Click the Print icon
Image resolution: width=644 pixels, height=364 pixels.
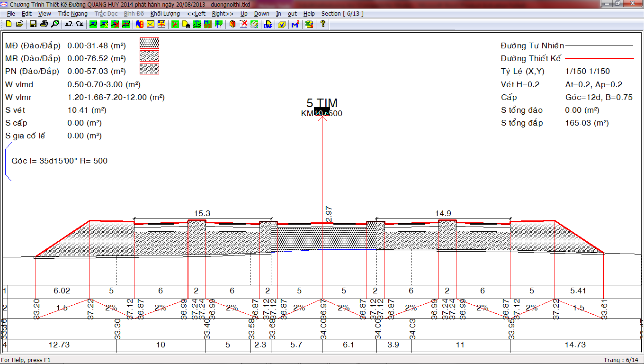[44, 24]
